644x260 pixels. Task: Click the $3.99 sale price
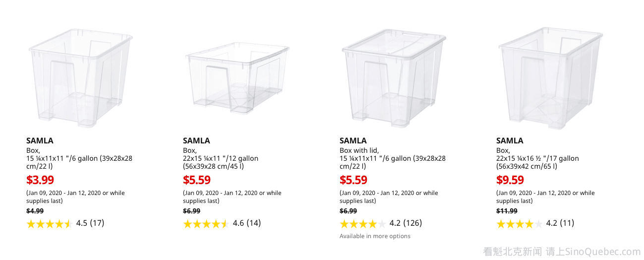pos(40,180)
